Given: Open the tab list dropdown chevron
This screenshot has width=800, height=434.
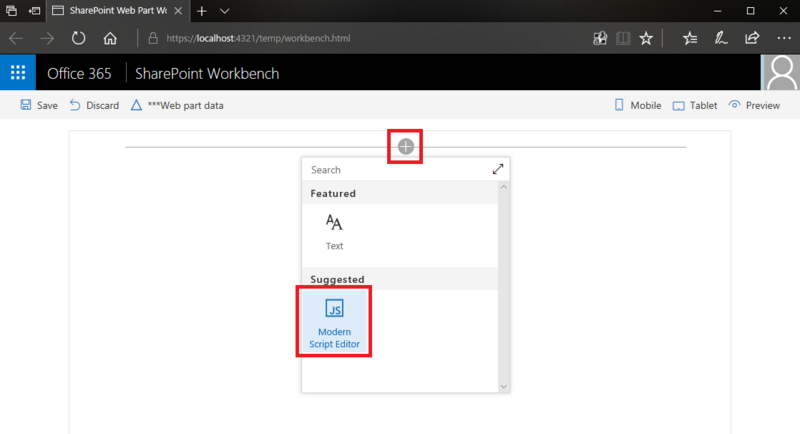Looking at the screenshot, I should pyautogui.click(x=224, y=11).
